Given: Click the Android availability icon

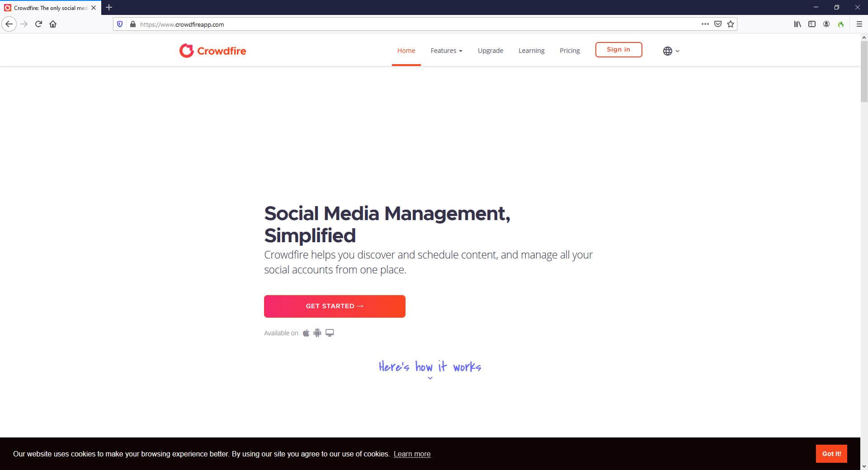Looking at the screenshot, I should 317,333.
